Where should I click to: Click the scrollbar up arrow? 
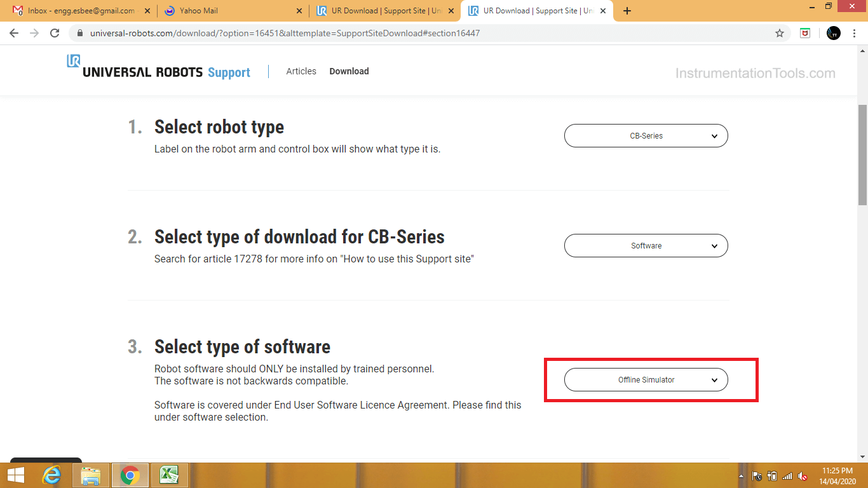click(862, 51)
